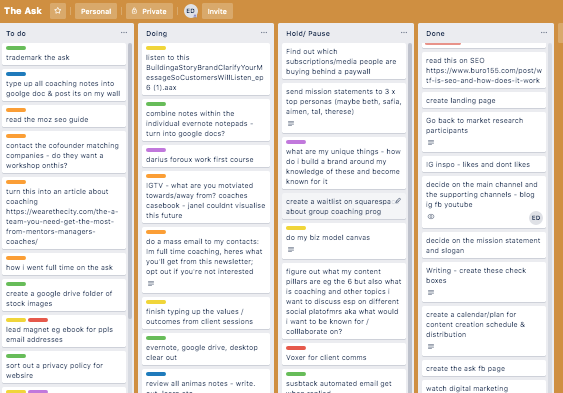The width and height of the screenshot is (563, 393).
Task: Open card 'finish typing up the values'
Action: pyautogui.click(x=206, y=313)
